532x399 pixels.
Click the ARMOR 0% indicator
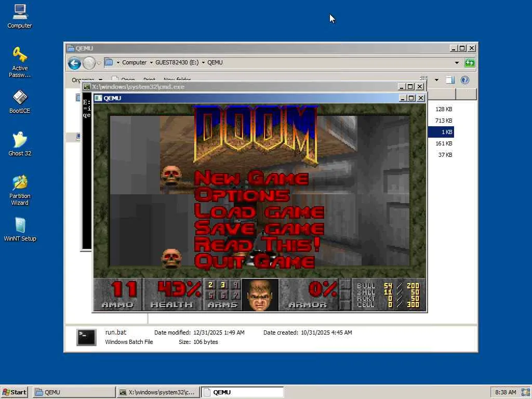(309, 295)
